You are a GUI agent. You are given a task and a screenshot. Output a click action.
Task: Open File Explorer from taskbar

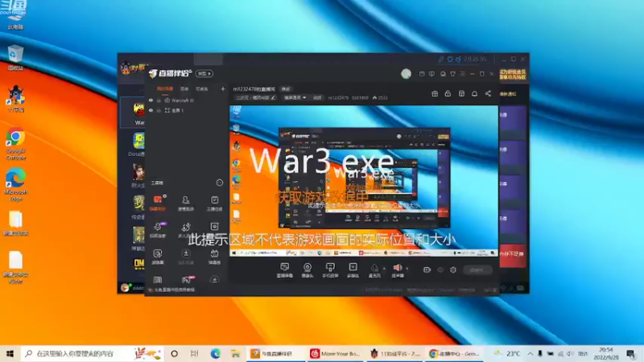pos(235,353)
